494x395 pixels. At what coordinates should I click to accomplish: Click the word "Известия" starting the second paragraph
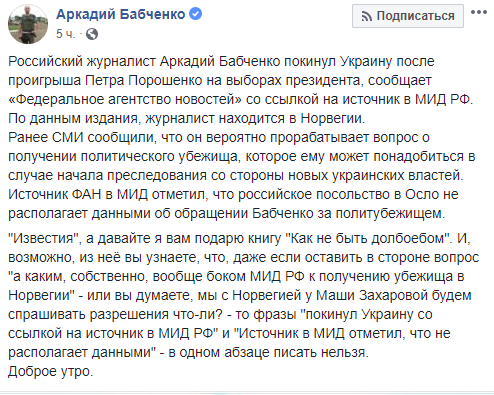pos(43,238)
